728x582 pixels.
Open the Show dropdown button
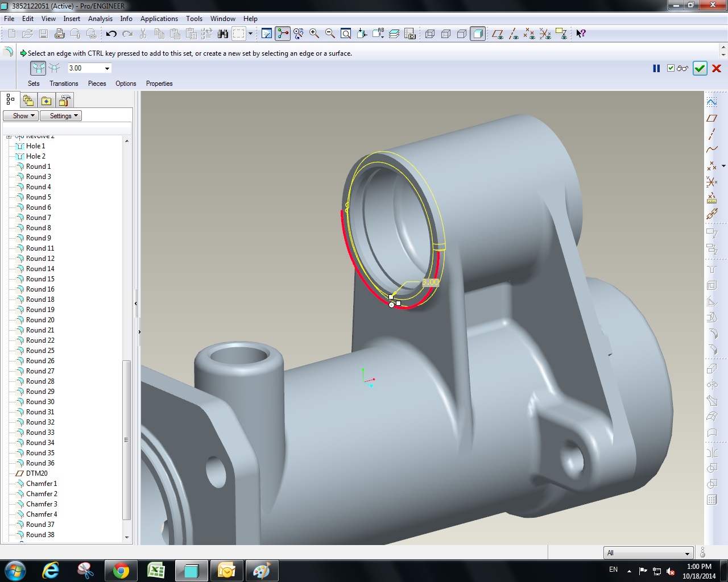click(20, 116)
